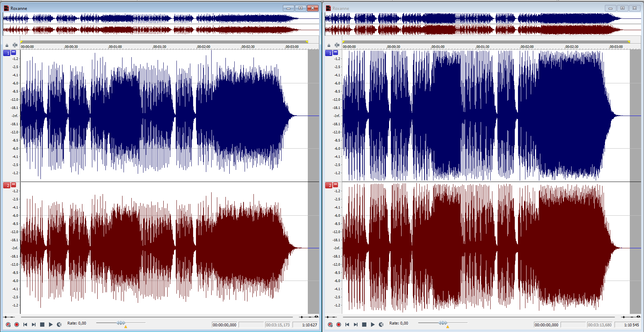The height and width of the screenshot is (332, 644).
Task: Click arm-record icon in right window
Action: (x=330, y=325)
